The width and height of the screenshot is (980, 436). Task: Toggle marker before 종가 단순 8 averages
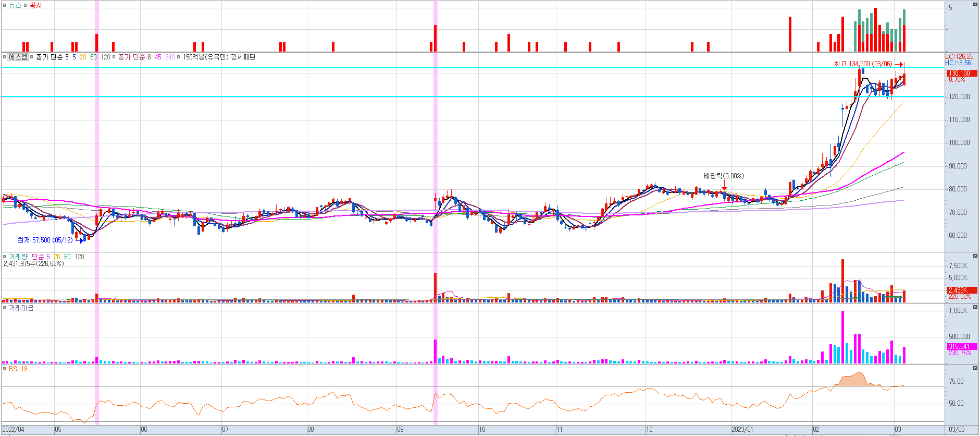114,57
